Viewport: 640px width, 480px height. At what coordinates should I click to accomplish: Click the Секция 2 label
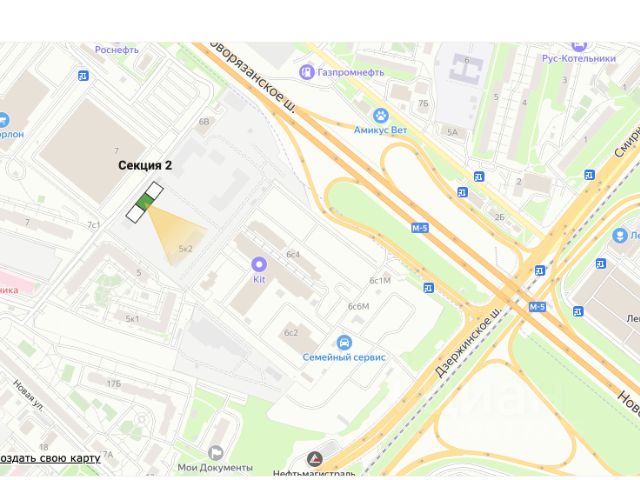(145, 165)
